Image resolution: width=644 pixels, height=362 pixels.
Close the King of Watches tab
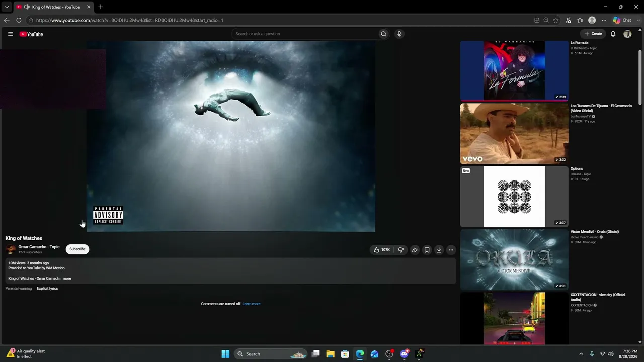click(89, 7)
